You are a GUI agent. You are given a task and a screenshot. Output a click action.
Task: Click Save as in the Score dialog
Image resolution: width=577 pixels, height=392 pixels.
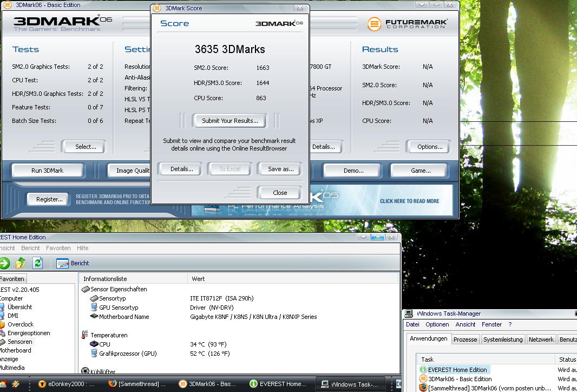tap(280, 169)
